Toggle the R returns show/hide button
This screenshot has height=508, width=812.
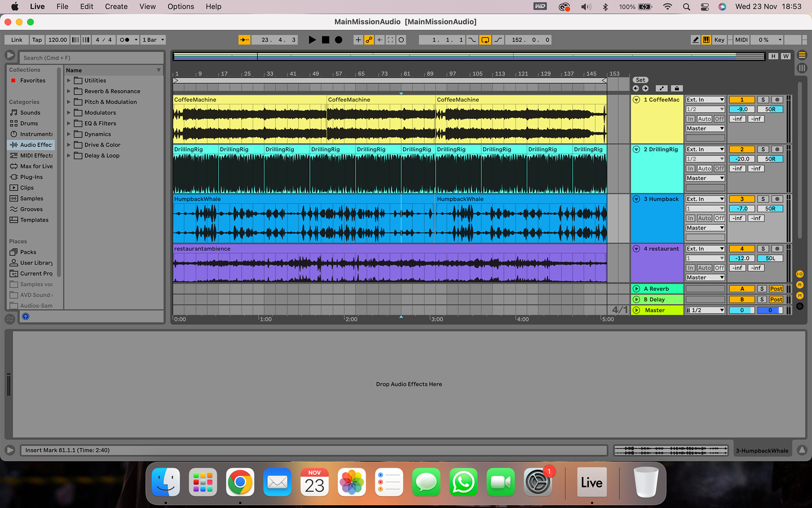[800, 285]
